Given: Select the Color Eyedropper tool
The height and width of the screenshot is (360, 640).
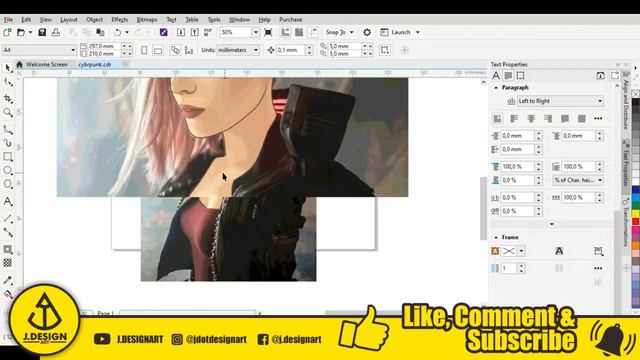Looking at the screenshot, I should (x=7, y=280).
